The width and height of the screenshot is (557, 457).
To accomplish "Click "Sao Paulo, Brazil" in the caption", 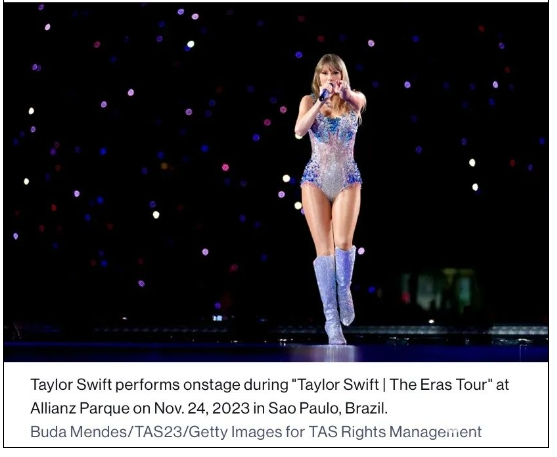I will (x=327, y=408).
